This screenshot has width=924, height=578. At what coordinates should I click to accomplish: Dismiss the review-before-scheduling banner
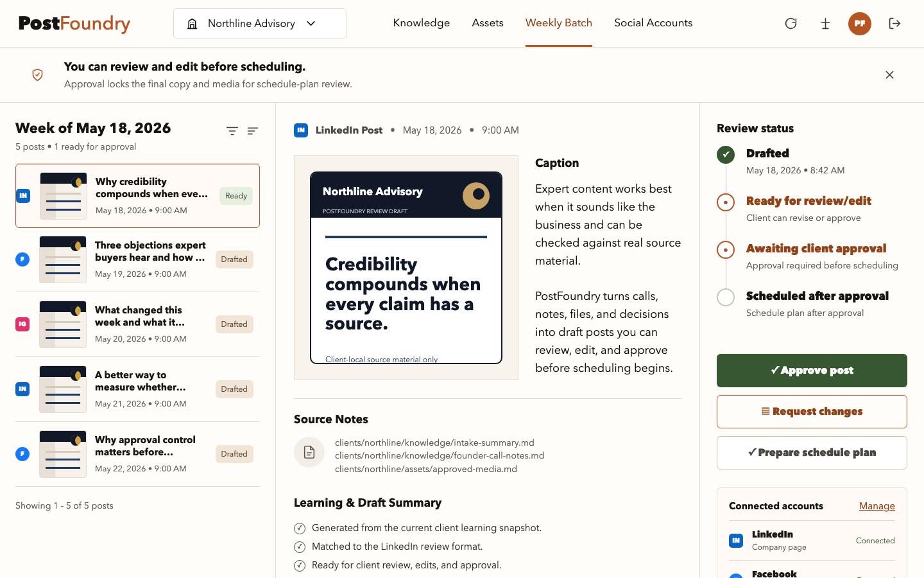point(889,75)
